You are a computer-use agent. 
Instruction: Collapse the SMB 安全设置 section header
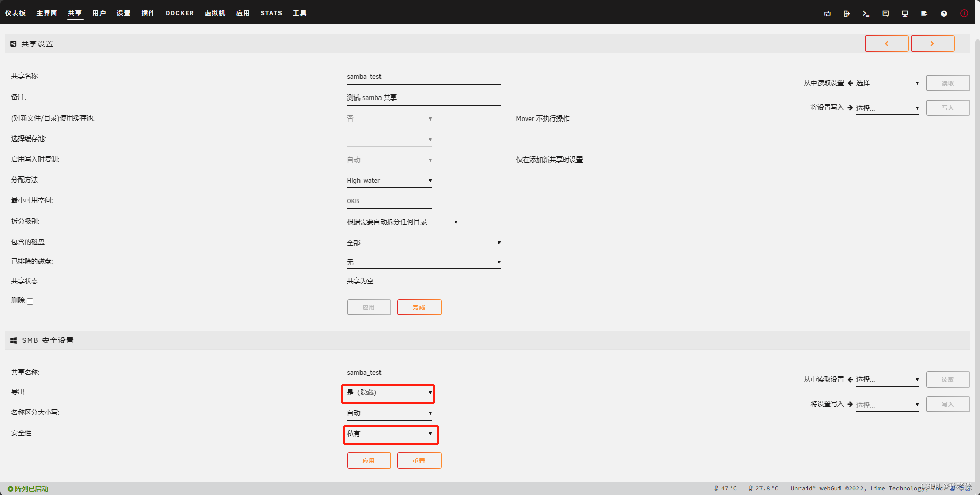click(x=13, y=340)
